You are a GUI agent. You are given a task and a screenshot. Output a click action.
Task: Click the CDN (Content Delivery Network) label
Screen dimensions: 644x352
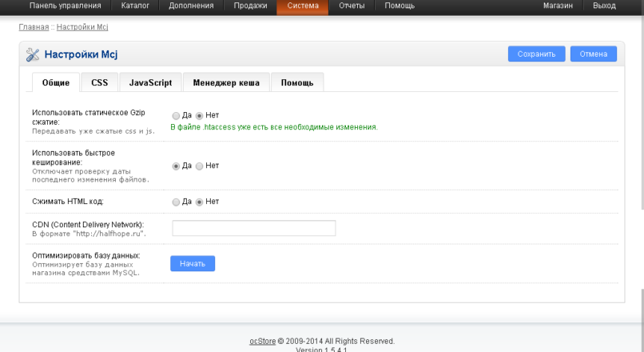click(89, 225)
